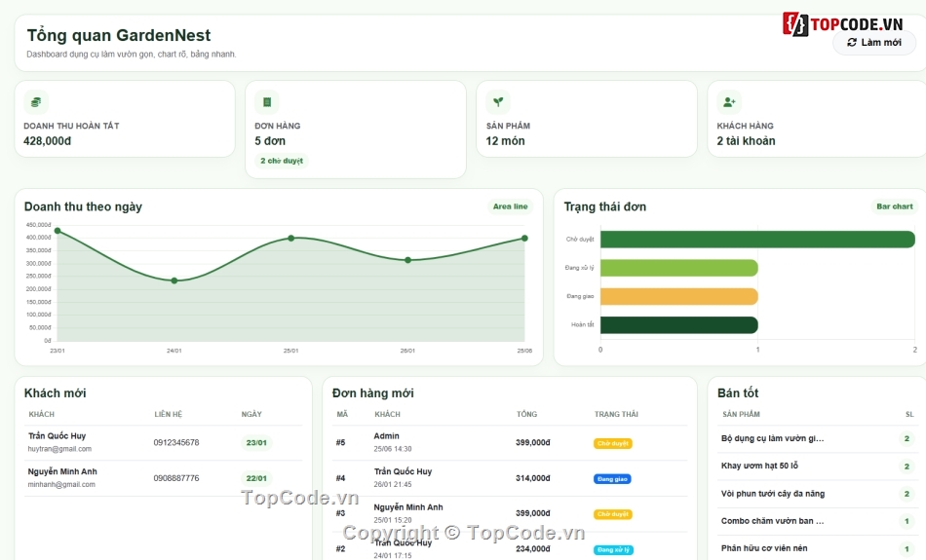Screen dimensions: 926x560
Task: Click the Làm mới refresh button
Action: (874, 43)
